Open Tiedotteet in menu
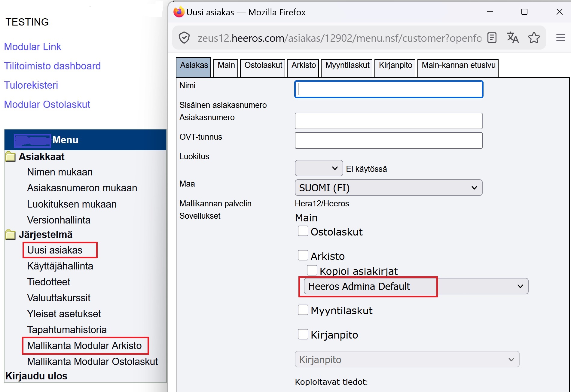 click(x=48, y=282)
